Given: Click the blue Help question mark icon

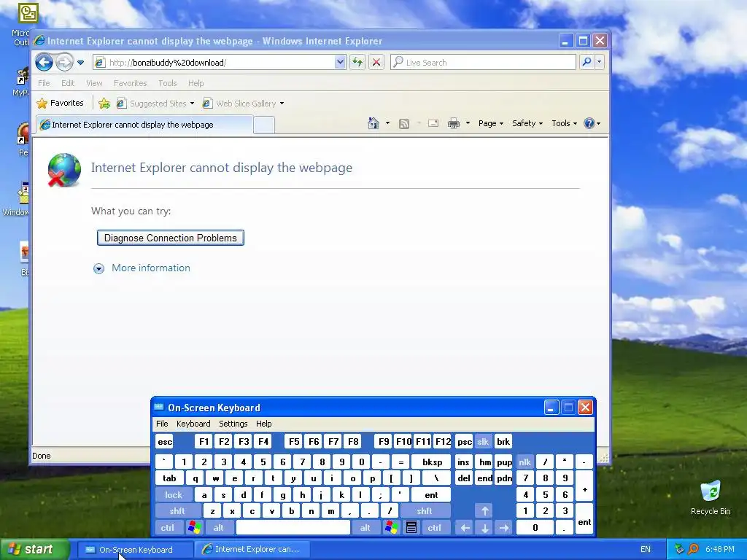Looking at the screenshot, I should click(x=589, y=123).
